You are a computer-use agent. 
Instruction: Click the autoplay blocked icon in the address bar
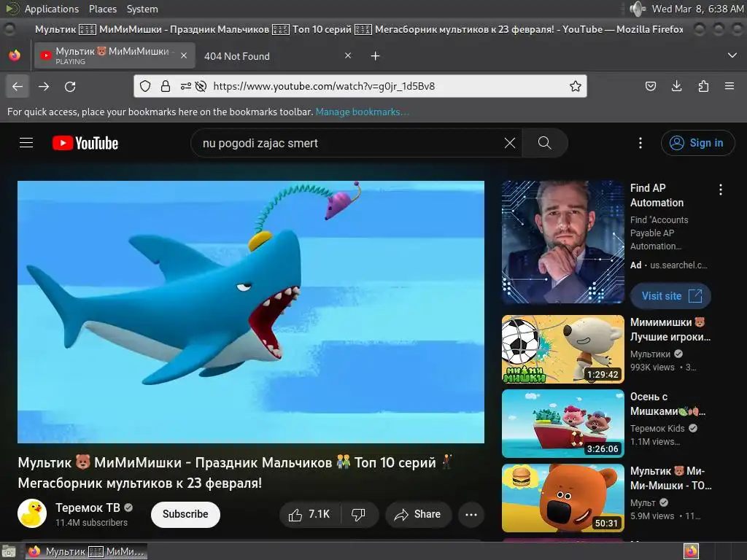pyautogui.click(x=201, y=86)
